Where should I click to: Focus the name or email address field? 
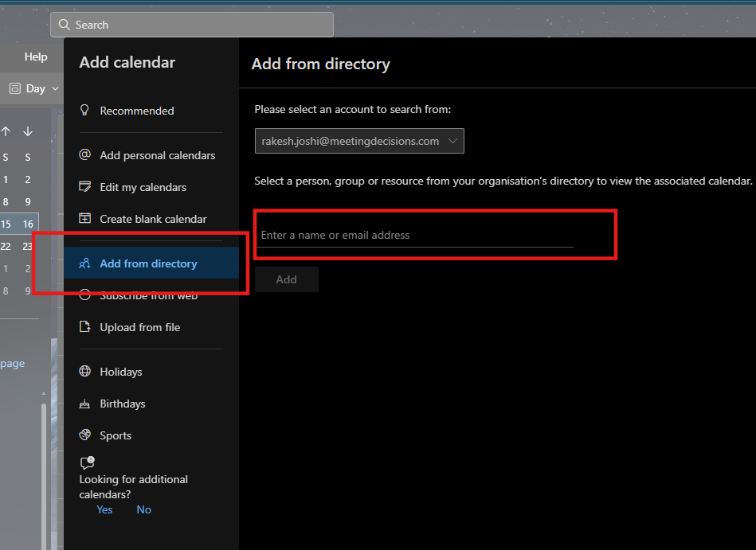coord(414,235)
